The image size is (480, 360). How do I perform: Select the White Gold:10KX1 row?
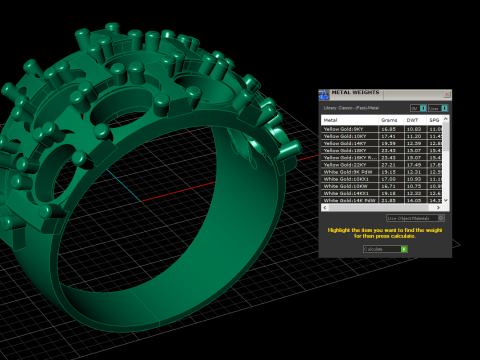[x=382, y=179]
